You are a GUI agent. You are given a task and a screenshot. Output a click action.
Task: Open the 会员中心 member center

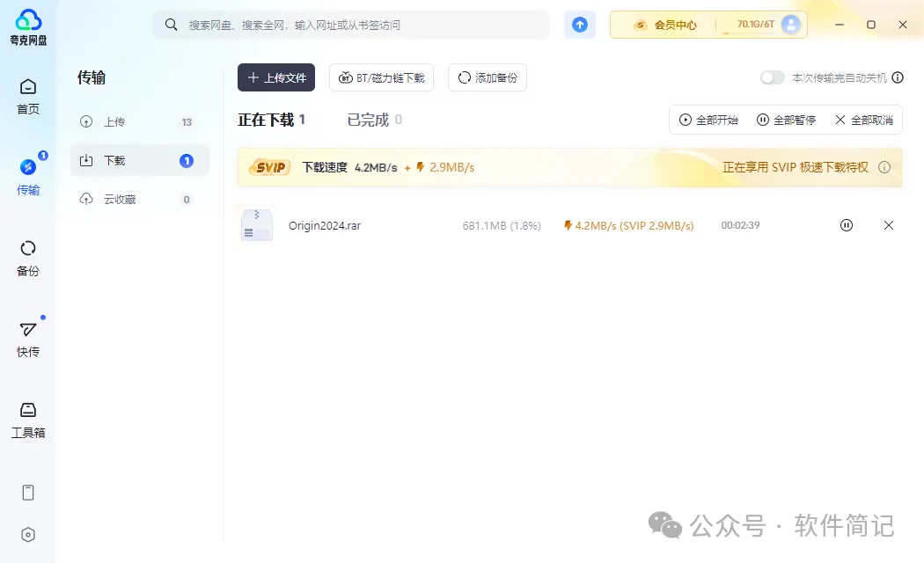click(664, 25)
